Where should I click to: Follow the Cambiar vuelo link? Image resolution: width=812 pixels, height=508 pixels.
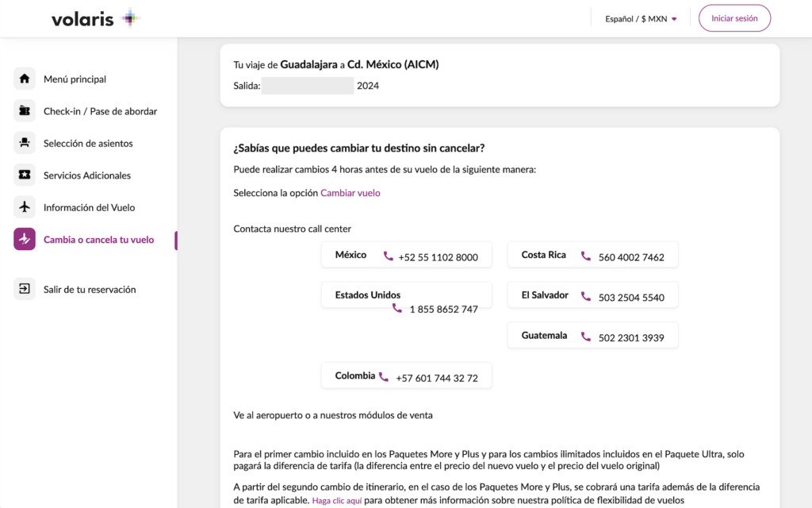(x=350, y=193)
